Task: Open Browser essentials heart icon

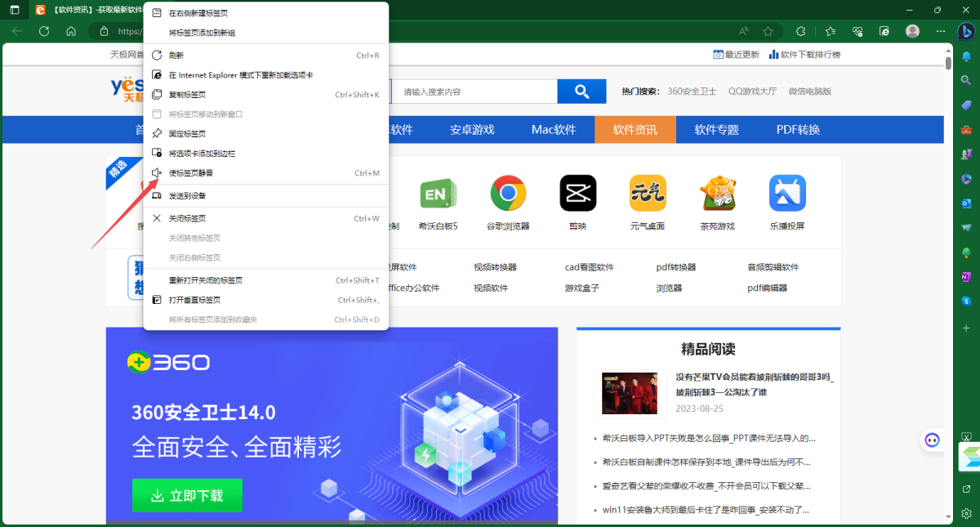Action: click(x=857, y=31)
